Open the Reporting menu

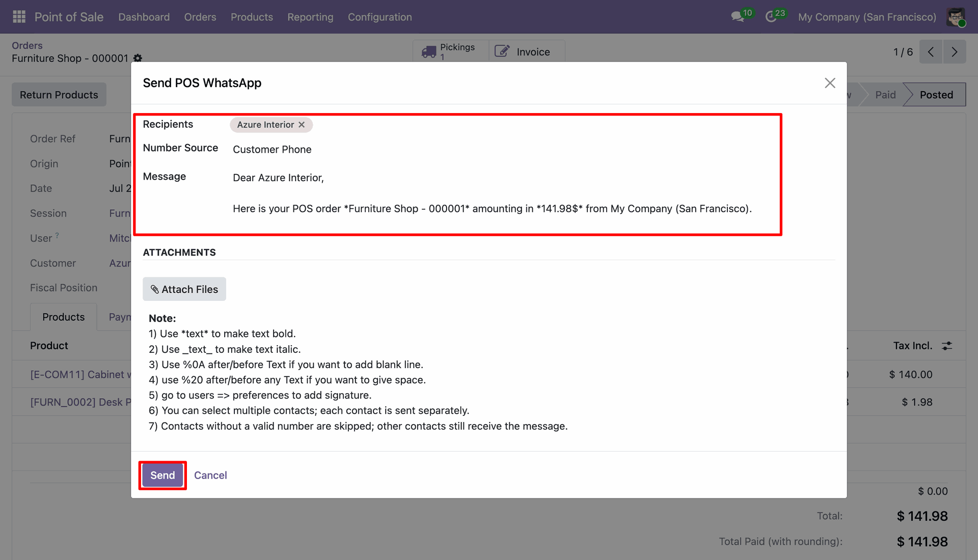(x=310, y=17)
